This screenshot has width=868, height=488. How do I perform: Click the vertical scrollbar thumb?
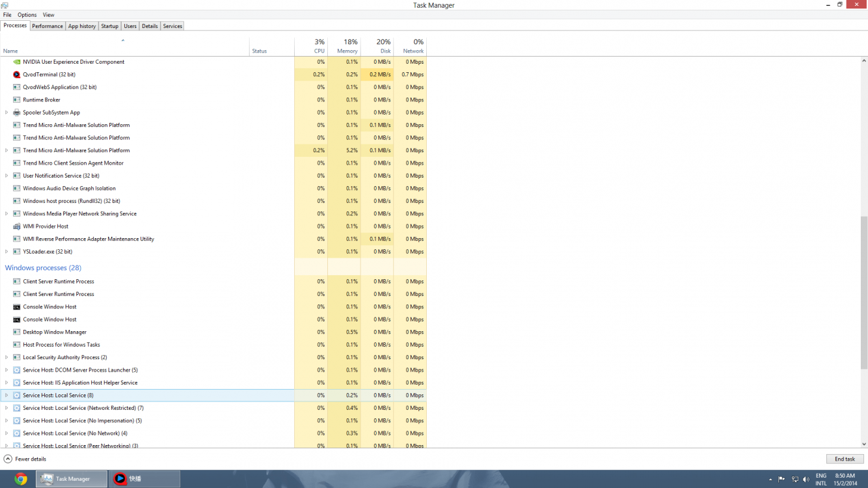pos(864,293)
